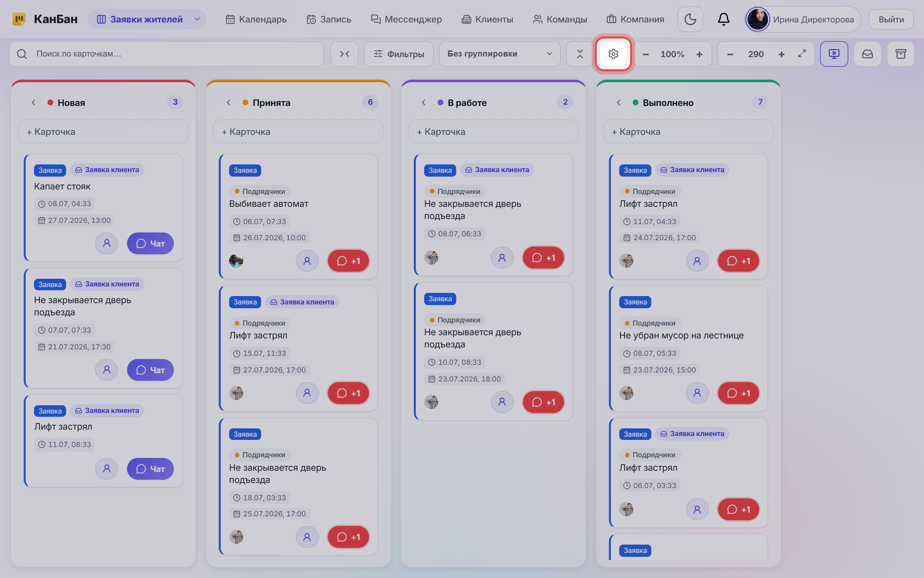Assign user on card dated 11.07, 04:33
Image resolution: width=924 pixels, height=578 pixels.
697,261
